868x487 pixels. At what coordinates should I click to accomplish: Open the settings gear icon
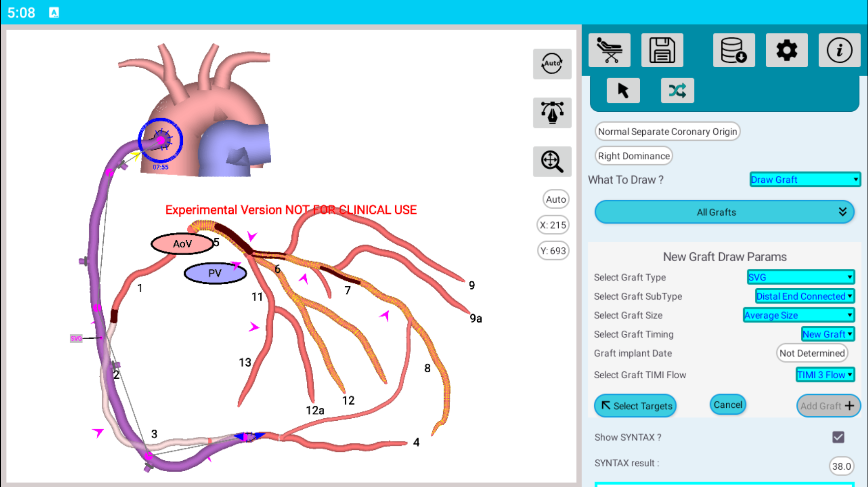(786, 50)
